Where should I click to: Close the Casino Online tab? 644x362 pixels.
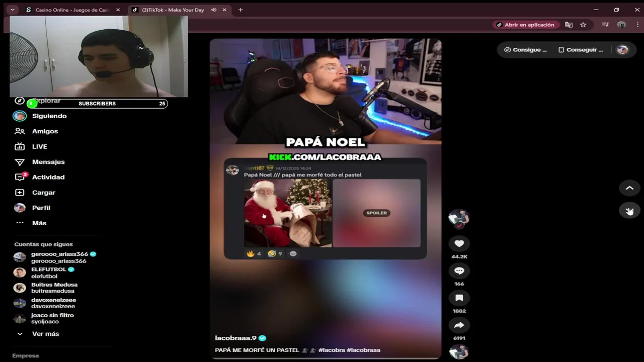pyautogui.click(x=118, y=10)
